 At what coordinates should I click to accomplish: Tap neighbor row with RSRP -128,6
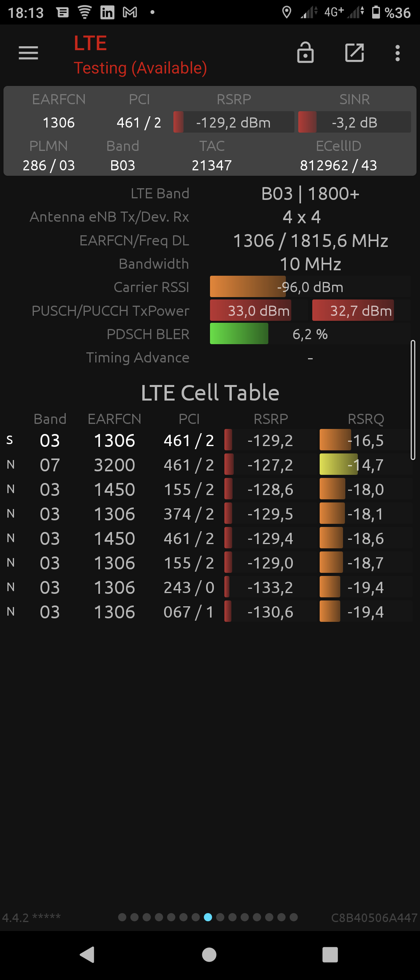[x=209, y=489]
